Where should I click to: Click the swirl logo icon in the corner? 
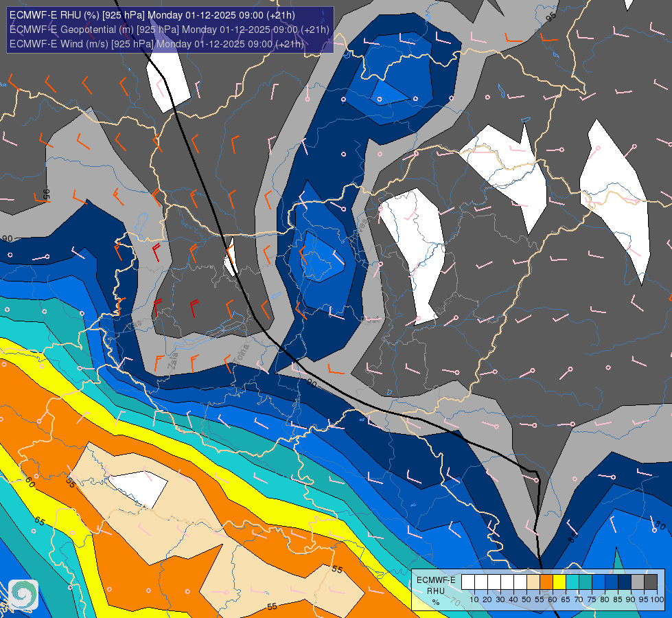pos(23,594)
